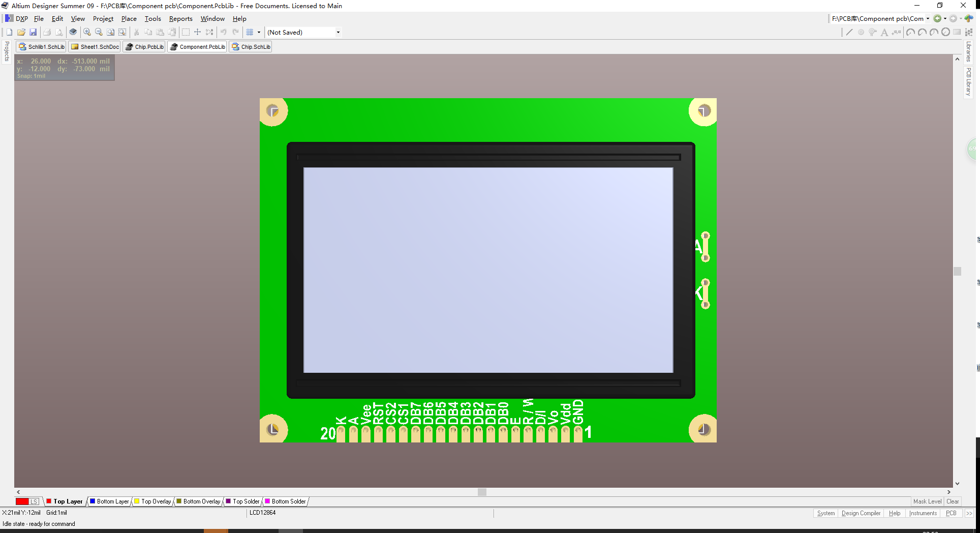Select the Bottom Solder layer tab
The width and height of the screenshot is (980, 533).
[x=285, y=501]
